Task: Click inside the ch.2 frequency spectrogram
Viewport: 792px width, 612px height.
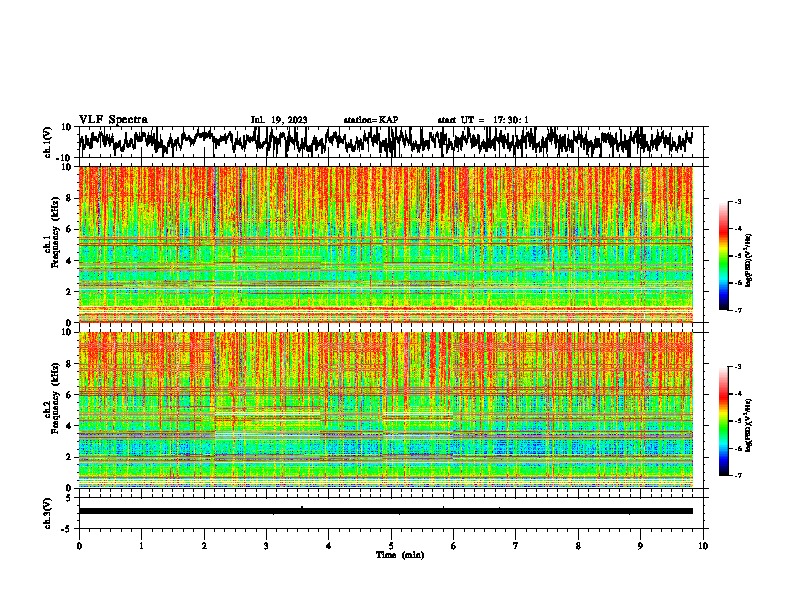Action: pos(385,410)
